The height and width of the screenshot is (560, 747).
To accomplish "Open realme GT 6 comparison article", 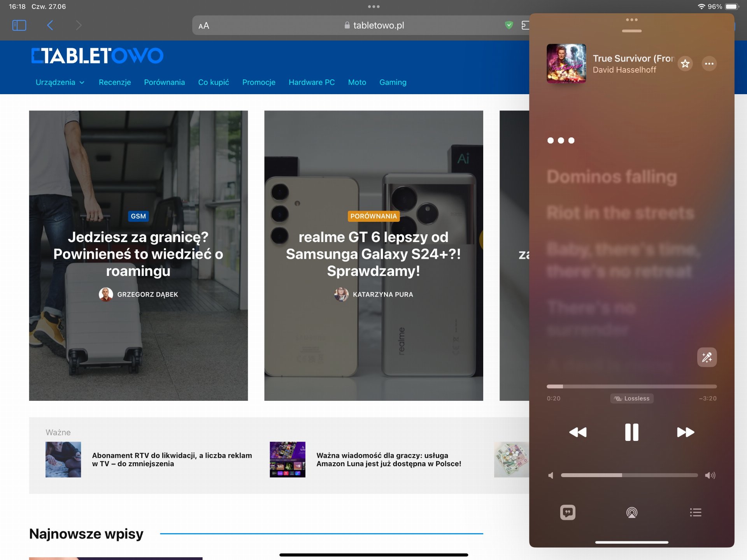I will coord(373,254).
